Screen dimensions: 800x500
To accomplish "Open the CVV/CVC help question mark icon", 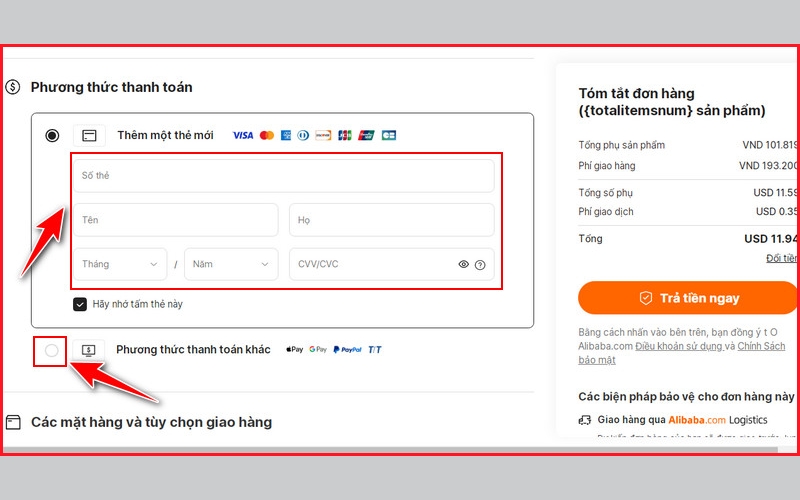I will [480, 265].
